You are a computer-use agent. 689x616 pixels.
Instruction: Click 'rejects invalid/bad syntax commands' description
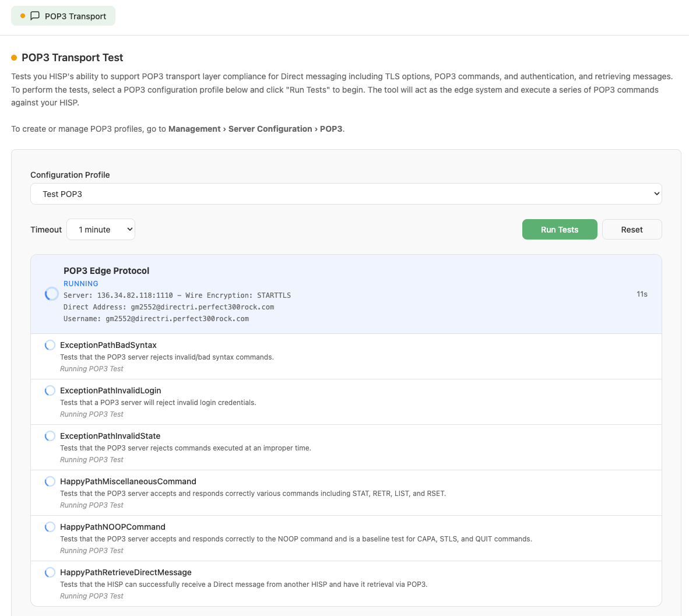(167, 357)
